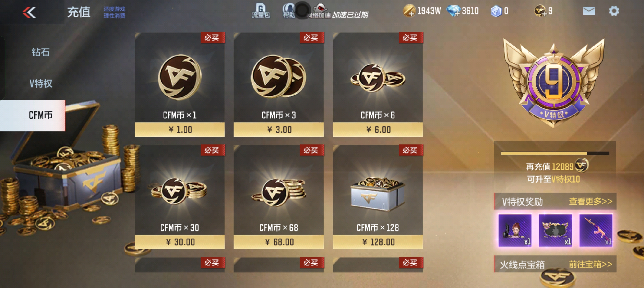View the pink rifle reward thumbnail
Screen dimensions: 644x288
(596, 230)
